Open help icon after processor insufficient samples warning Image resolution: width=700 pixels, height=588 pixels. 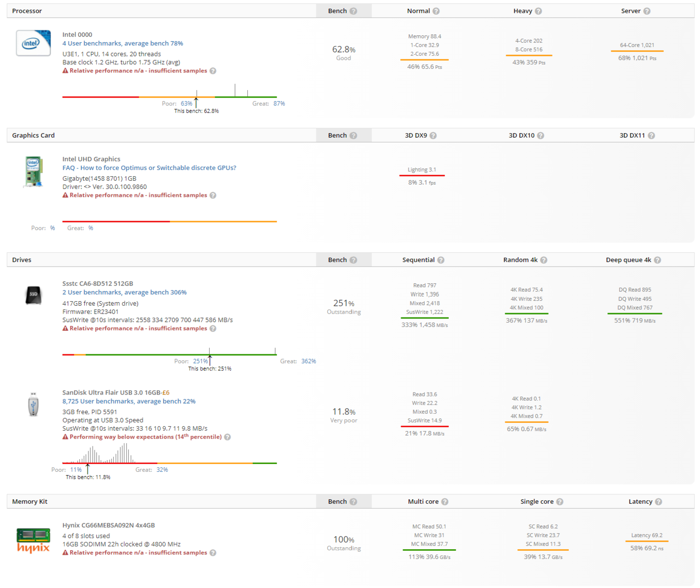pos(213,71)
